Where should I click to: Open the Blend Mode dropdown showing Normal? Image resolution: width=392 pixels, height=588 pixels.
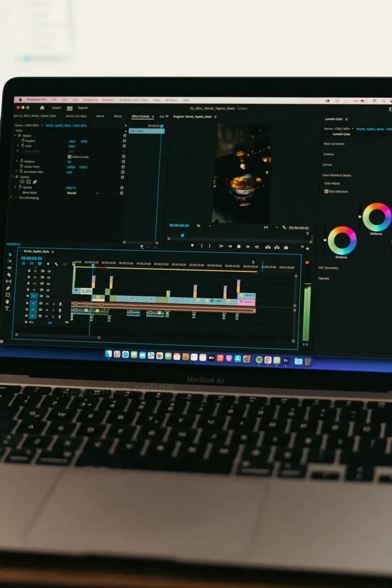[x=82, y=193]
